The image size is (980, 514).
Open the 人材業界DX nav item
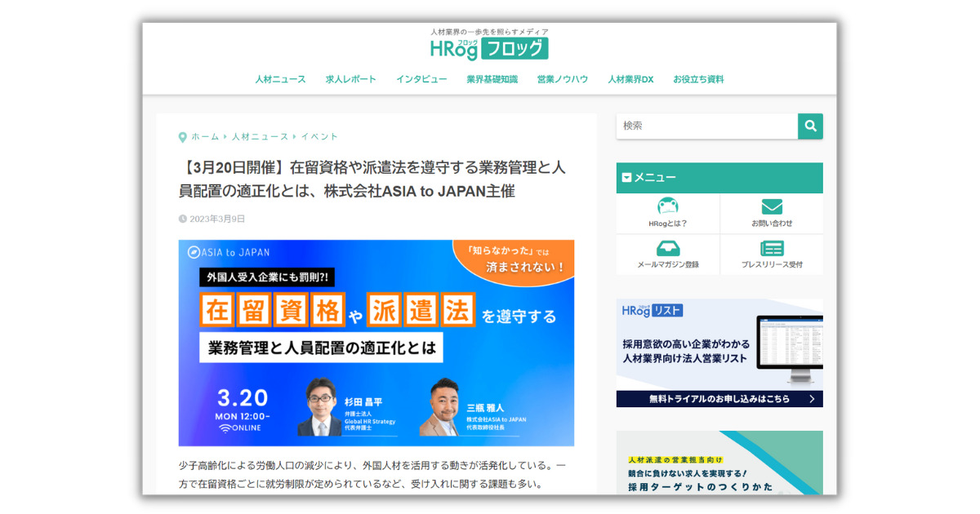pos(630,79)
